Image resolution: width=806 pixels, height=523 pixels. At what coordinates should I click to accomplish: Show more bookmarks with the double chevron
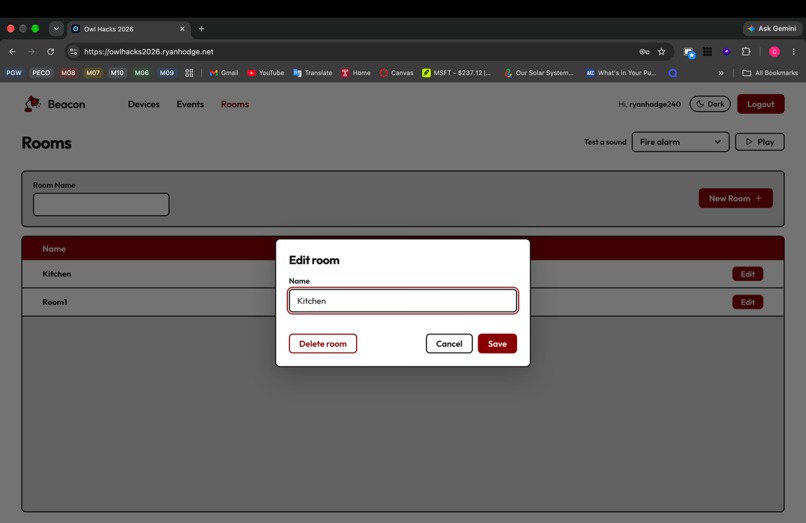(721, 73)
